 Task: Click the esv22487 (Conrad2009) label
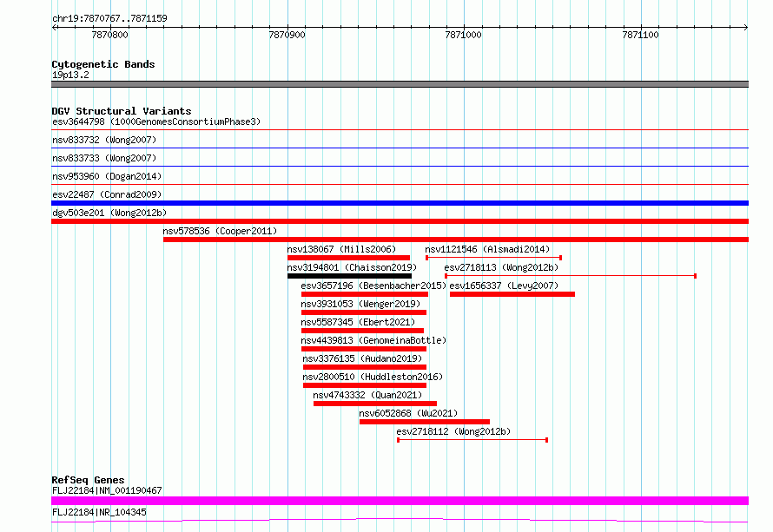107,194
